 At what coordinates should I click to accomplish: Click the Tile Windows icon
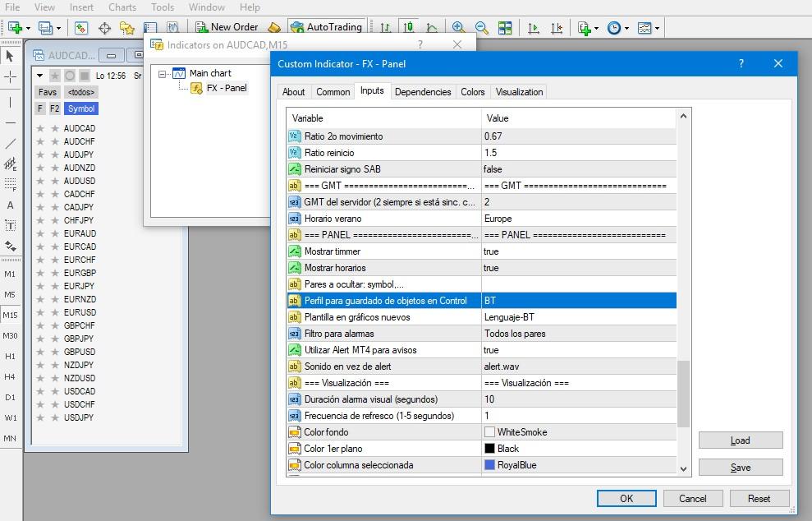(x=505, y=27)
